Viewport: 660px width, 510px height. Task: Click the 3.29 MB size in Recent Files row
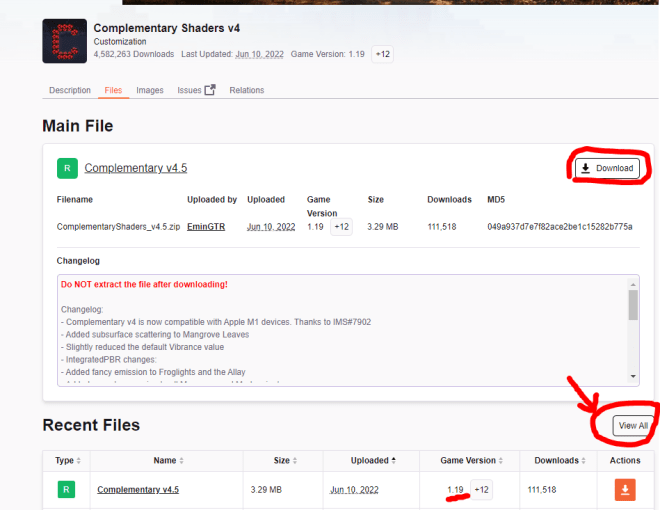coord(266,490)
